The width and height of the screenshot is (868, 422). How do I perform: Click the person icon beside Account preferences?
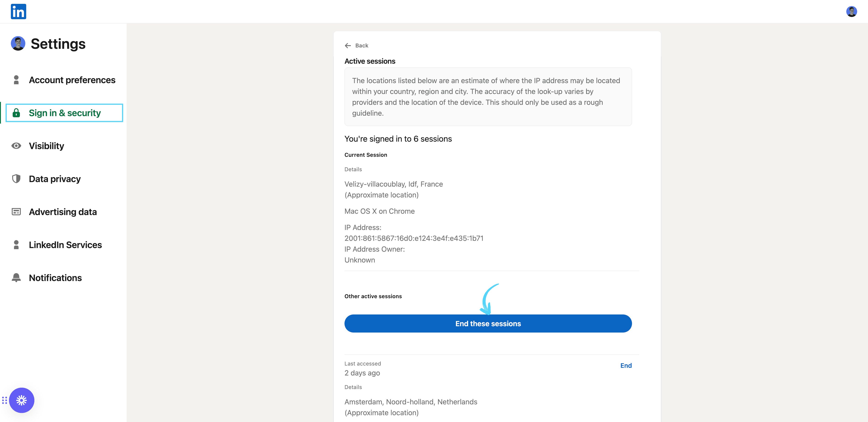point(16,80)
